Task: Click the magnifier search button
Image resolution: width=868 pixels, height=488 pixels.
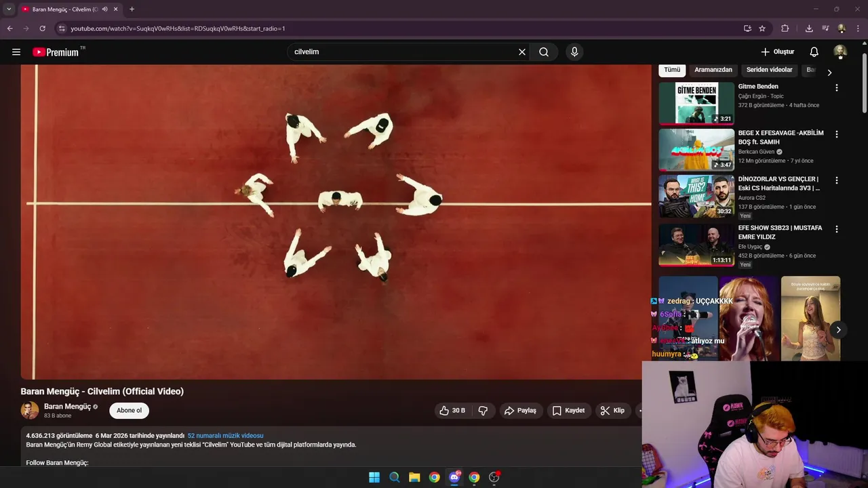Action: pyautogui.click(x=544, y=52)
